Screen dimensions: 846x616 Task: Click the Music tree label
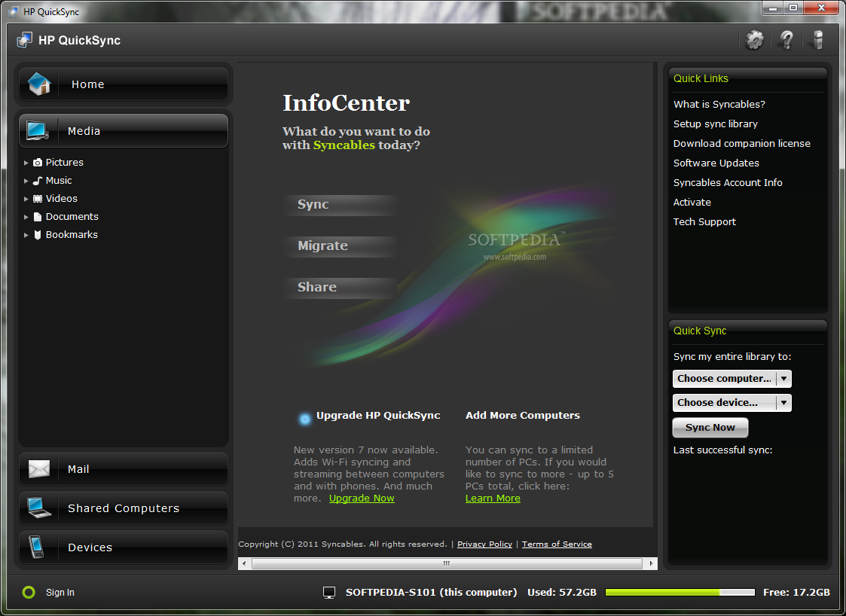pos(59,181)
